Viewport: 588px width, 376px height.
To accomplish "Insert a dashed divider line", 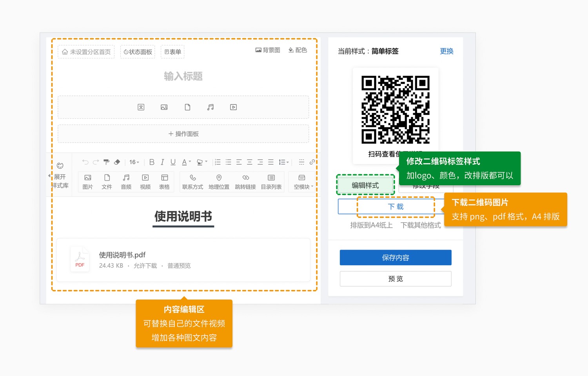I will coord(301,162).
